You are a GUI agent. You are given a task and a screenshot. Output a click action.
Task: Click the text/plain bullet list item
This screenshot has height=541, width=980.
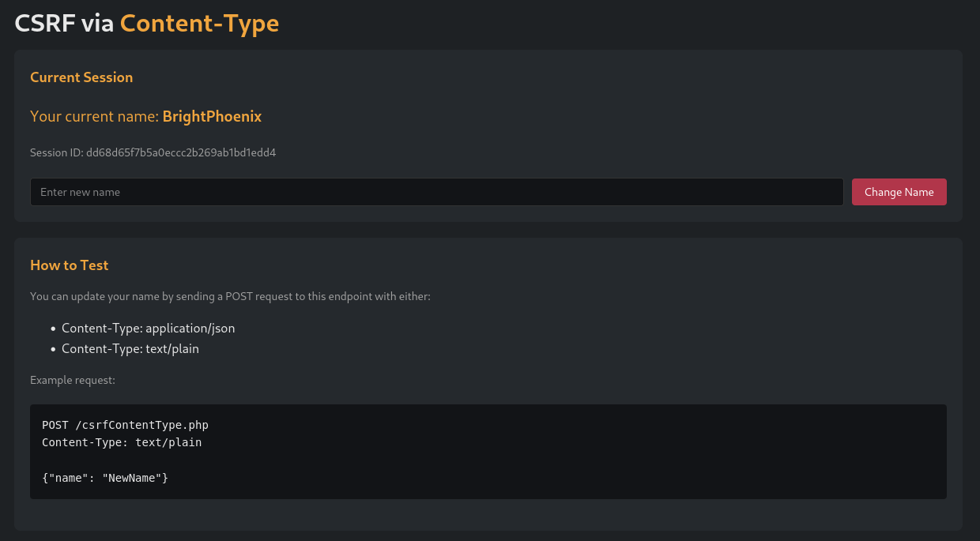click(130, 348)
